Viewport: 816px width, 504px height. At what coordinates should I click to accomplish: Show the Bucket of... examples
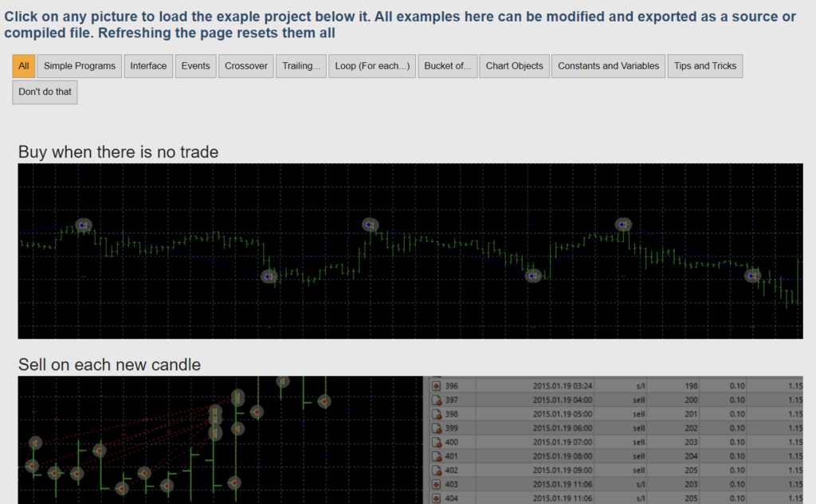pos(448,66)
